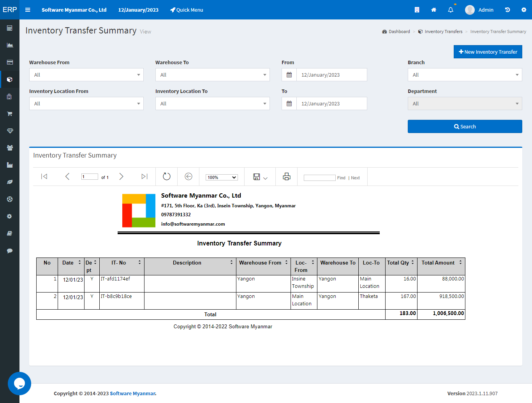The height and width of the screenshot is (403, 532).
Task: Click the report page number field
Action: click(x=90, y=177)
